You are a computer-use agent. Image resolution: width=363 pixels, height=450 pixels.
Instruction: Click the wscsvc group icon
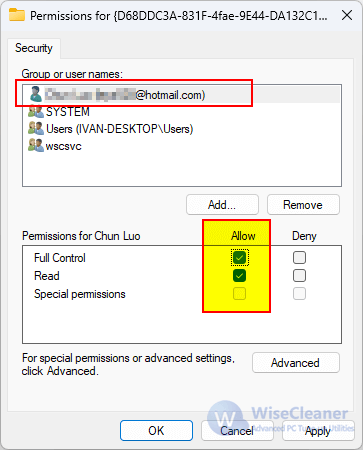[x=36, y=146]
